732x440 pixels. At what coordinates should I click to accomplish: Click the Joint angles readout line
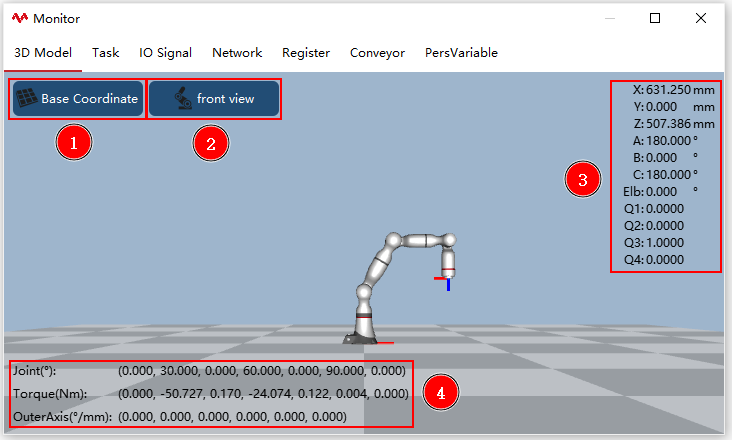pyautogui.click(x=209, y=371)
